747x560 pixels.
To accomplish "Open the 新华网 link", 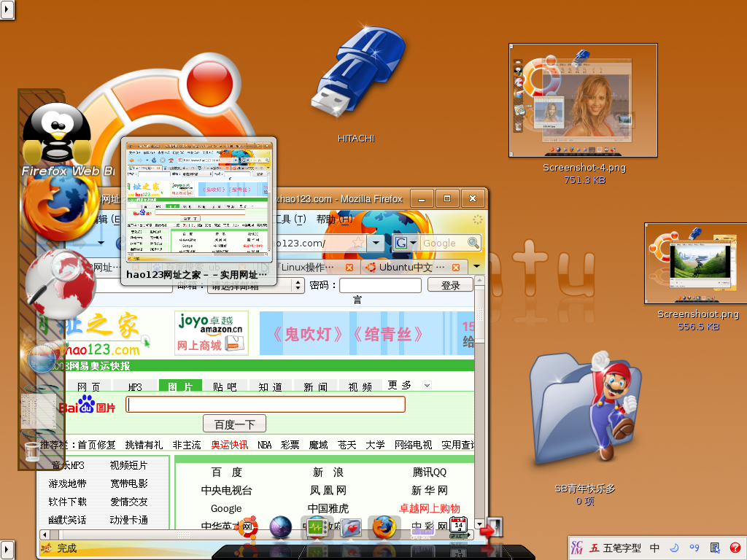I will (429, 490).
